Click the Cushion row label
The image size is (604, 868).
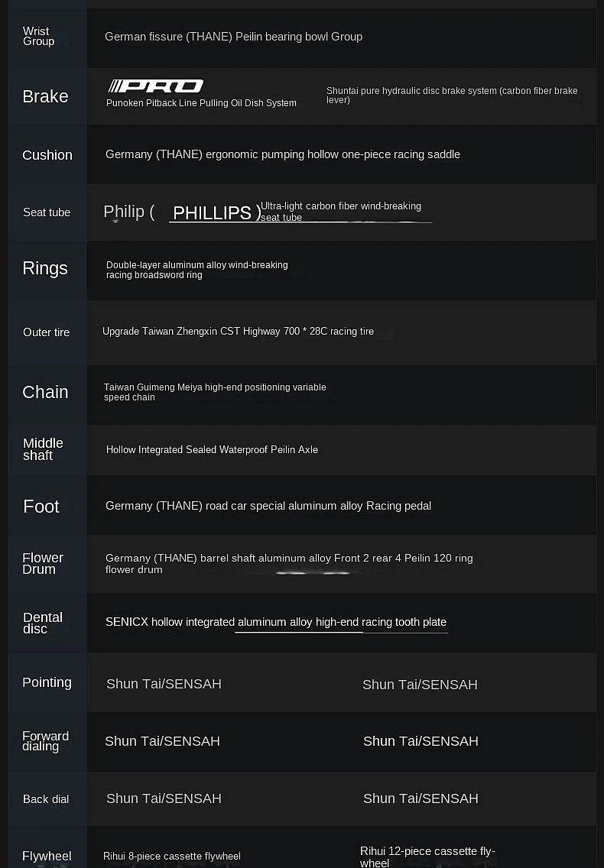click(47, 155)
